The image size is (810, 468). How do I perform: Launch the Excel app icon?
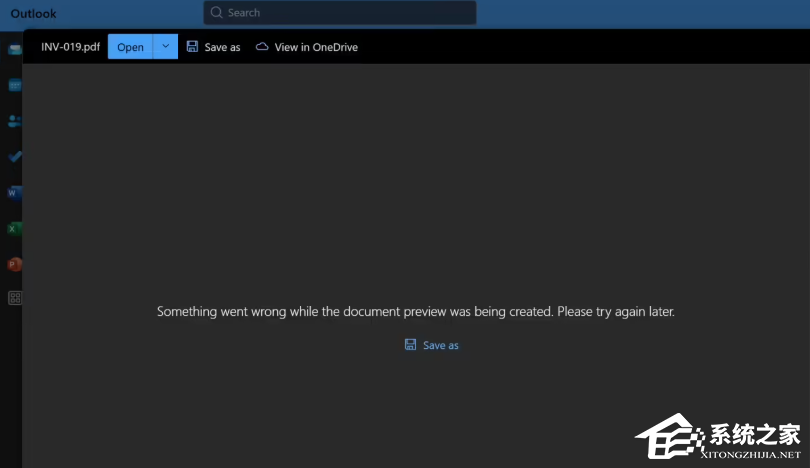click(14, 228)
